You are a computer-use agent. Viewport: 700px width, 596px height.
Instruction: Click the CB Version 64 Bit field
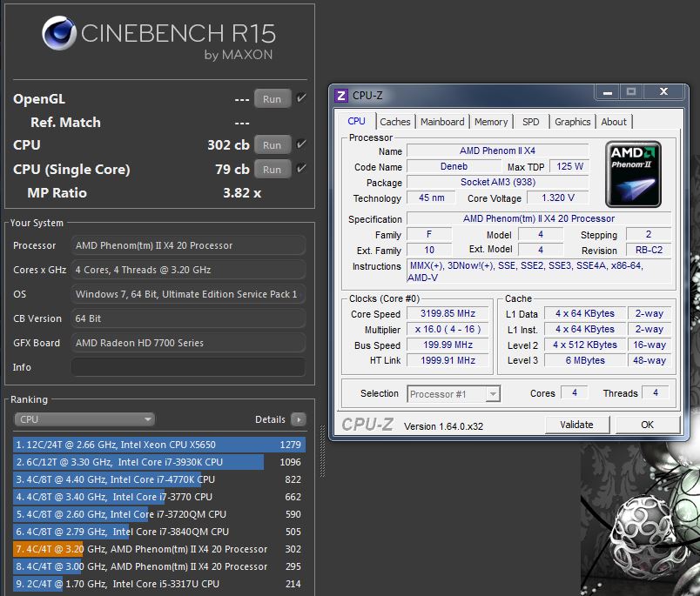[188, 318]
